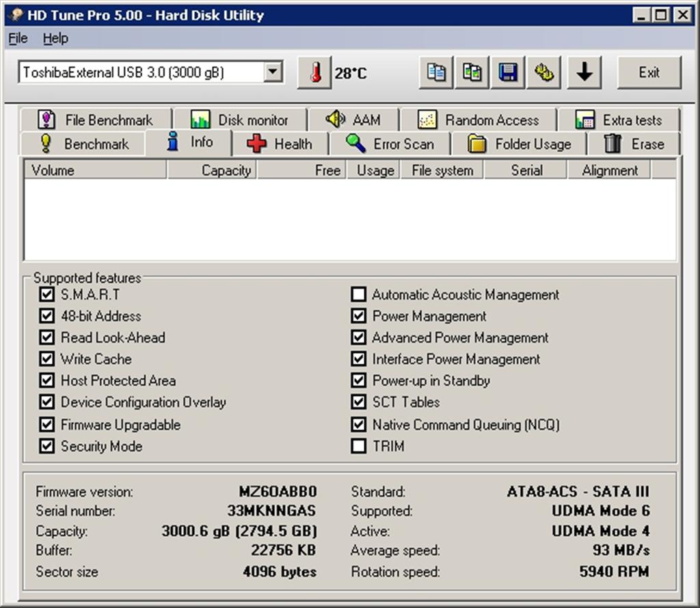Switch to the Error Scan tab

pyautogui.click(x=390, y=144)
